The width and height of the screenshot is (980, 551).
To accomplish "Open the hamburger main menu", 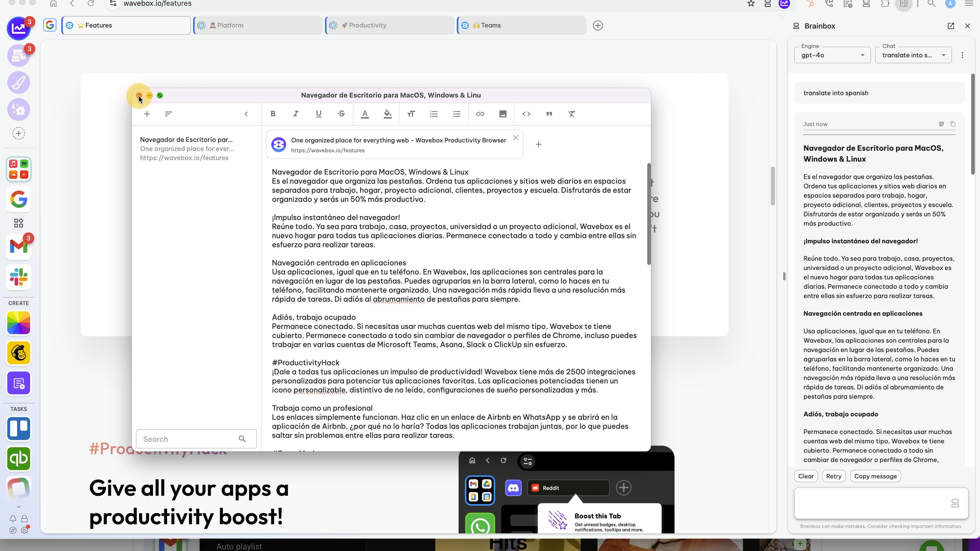I will (969, 4).
